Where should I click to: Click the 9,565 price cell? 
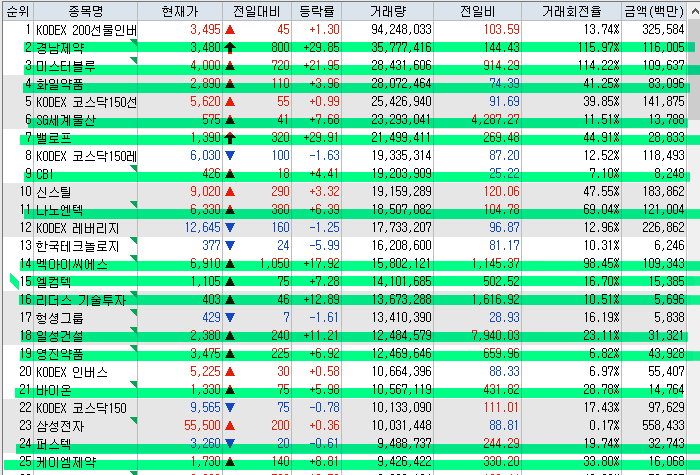click(205, 408)
